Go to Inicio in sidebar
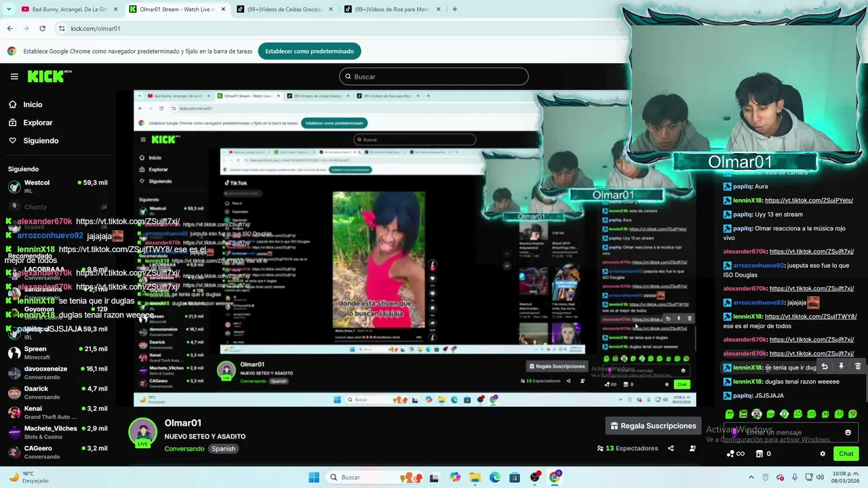868x488 pixels. (x=27, y=104)
